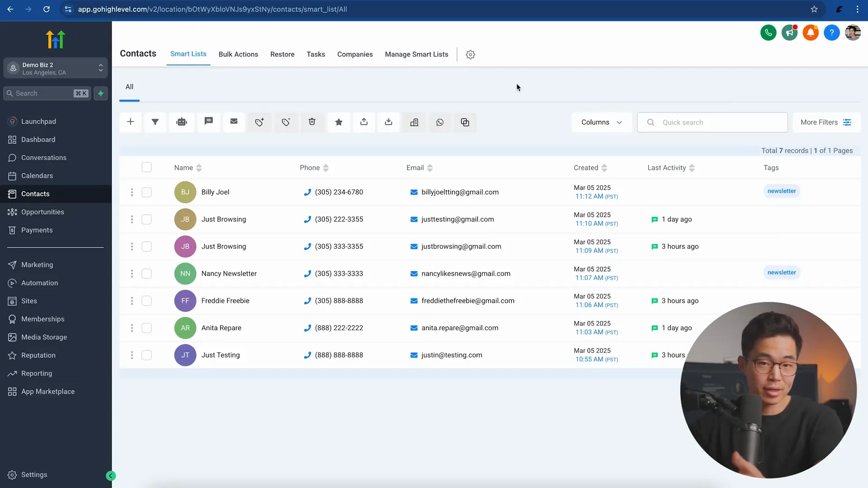Check the Freddie Freebie row checkbox

click(x=146, y=300)
